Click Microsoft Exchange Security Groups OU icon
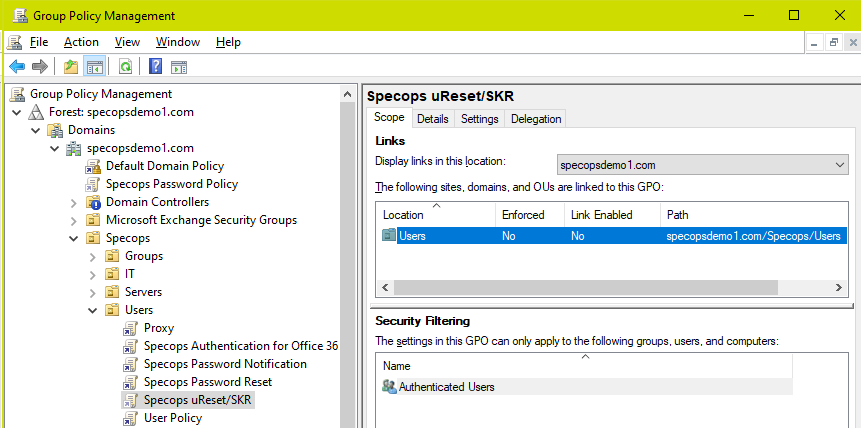 93,220
